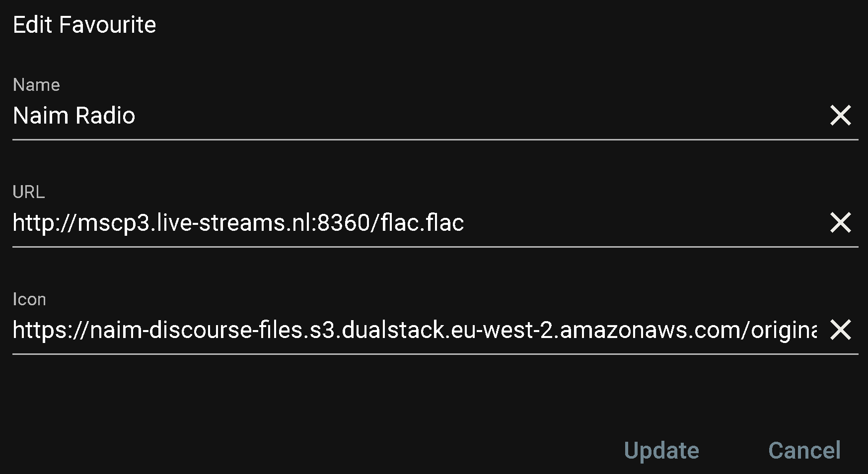Place cursor on word Naim in Name

click(x=41, y=116)
